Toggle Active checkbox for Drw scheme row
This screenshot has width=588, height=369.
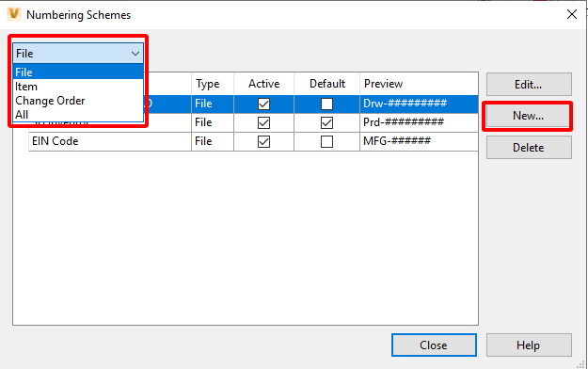[263, 104]
